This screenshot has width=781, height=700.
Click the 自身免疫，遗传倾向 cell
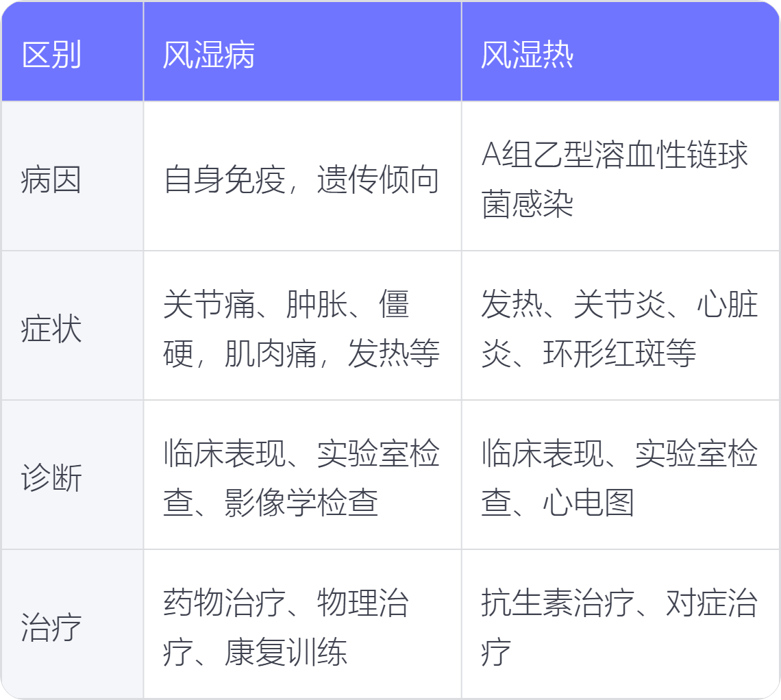tap(301, 180)
